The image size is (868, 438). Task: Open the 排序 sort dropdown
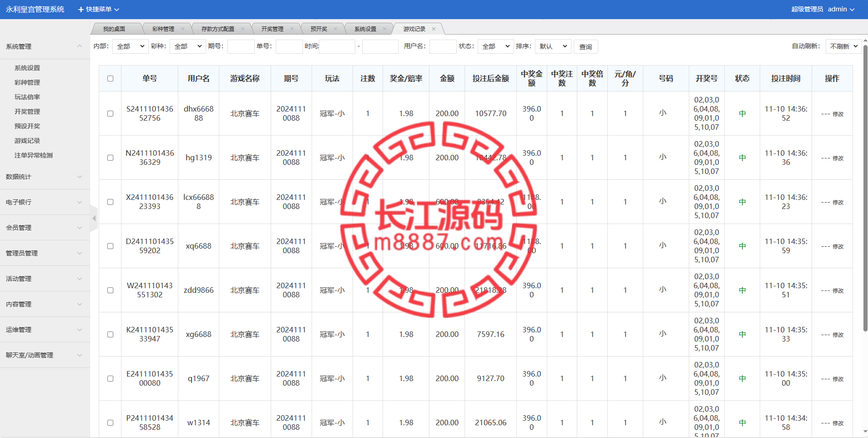point(553,46)
